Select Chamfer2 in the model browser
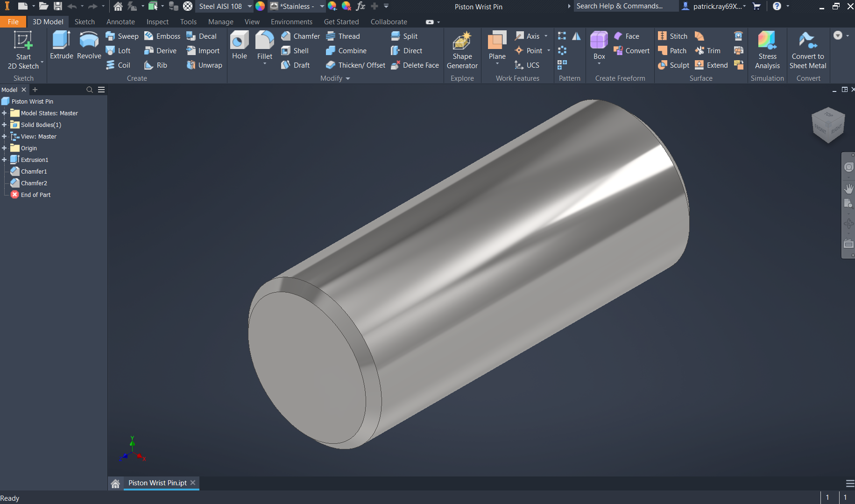 (34, 183)
